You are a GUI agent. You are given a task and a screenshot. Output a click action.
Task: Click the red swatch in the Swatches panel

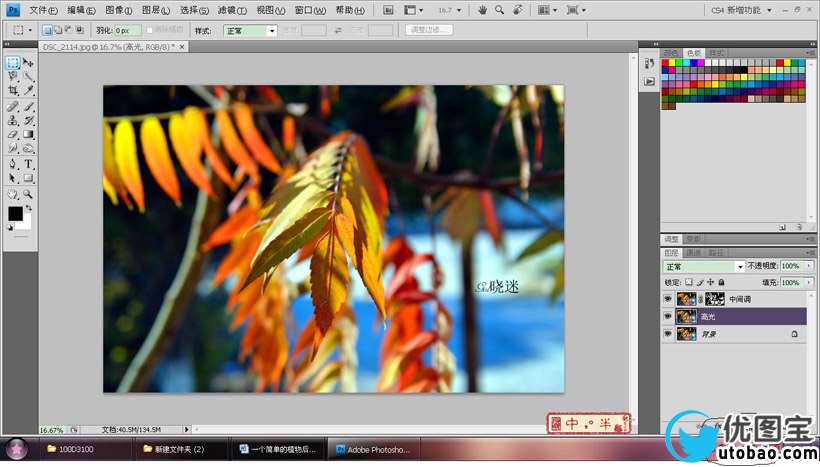click(x=667, y=63)
